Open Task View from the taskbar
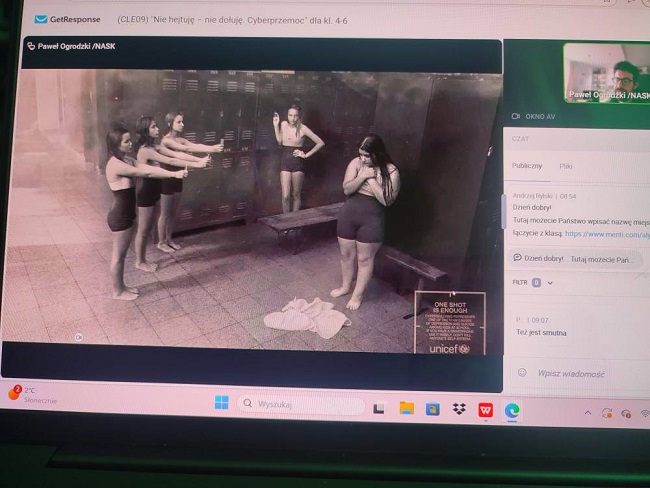This screenshot has width=650, height=488. click(379, 407)
